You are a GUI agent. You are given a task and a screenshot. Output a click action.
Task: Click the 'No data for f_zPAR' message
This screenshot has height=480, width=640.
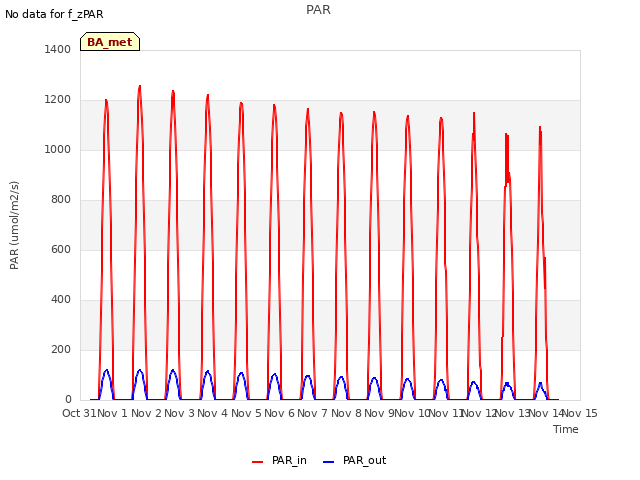[x=54, y=14]
